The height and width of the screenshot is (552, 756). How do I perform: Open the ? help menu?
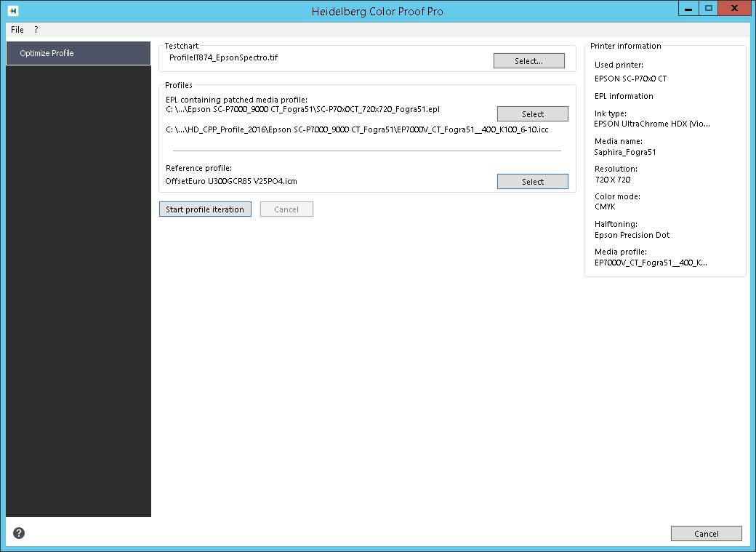coord(36,30)
